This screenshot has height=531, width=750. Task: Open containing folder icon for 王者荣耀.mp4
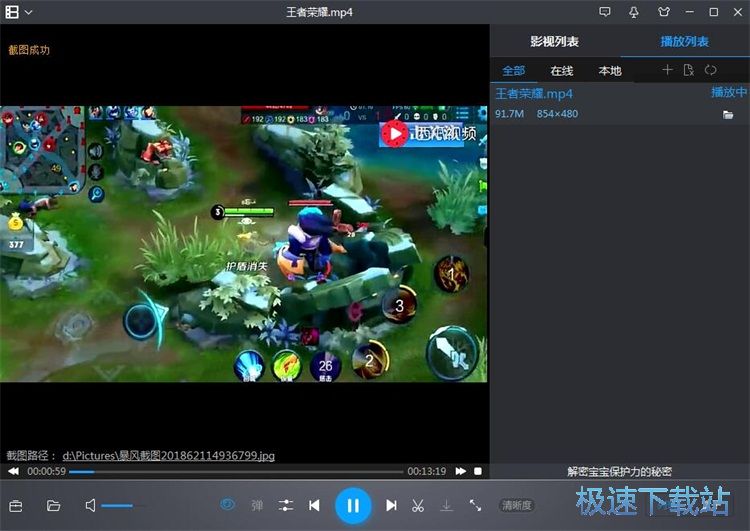[728, 114]
